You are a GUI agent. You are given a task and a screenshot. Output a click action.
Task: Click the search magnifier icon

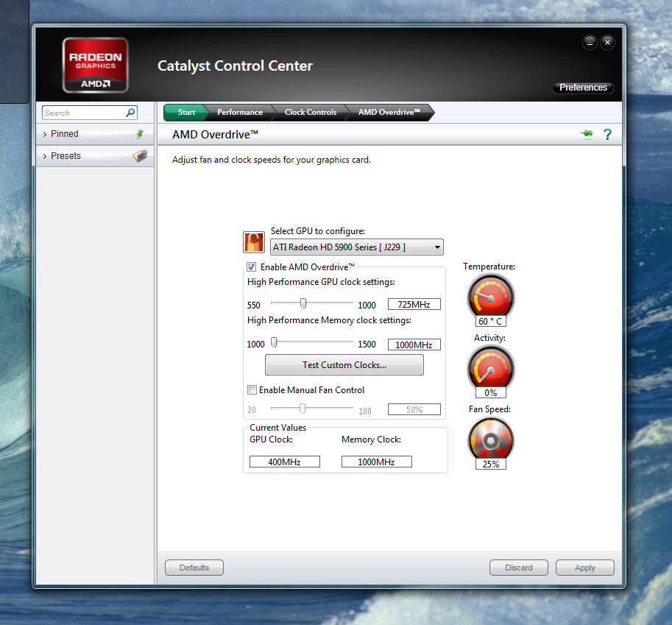point(130,113)
